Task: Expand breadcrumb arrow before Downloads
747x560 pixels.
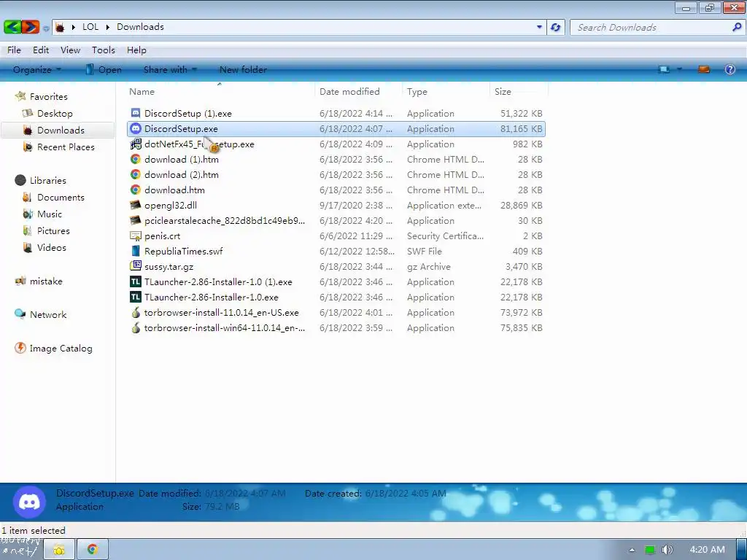Action: click(108, 27)
